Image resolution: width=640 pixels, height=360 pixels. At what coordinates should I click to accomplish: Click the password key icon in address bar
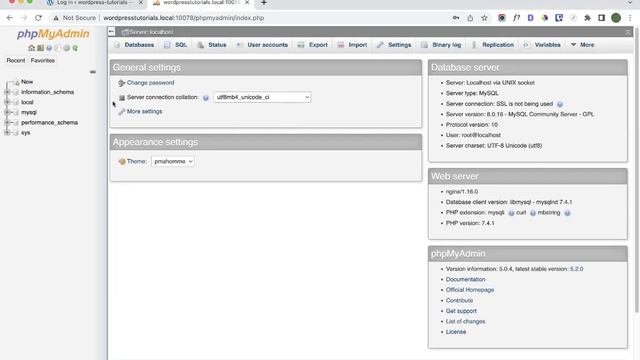(x=456, y=18)
